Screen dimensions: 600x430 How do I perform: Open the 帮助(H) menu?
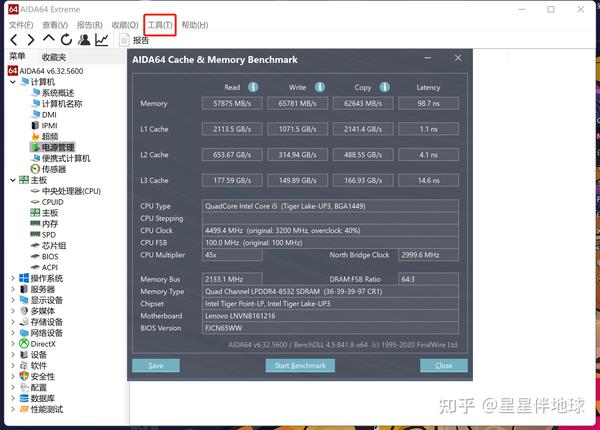click(195, 25)
